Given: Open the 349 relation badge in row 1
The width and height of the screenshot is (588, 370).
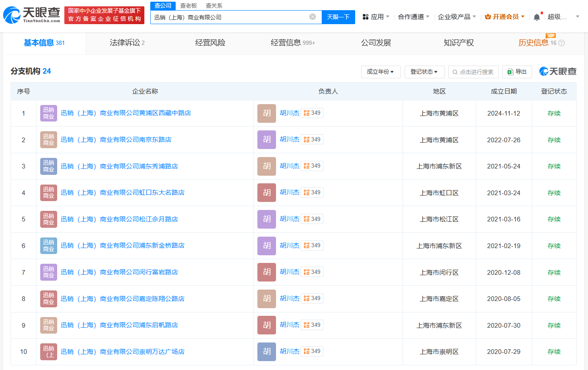Looking at the screenshot, I should click(x=312, y=113).
